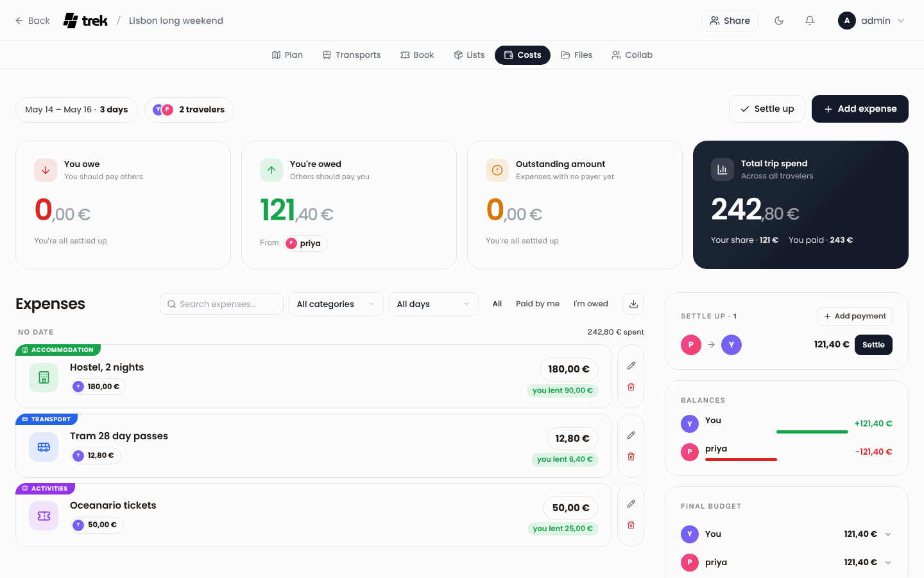Click the Settle button for priya's payment
The image size is (924, 578).
point(873,345)
